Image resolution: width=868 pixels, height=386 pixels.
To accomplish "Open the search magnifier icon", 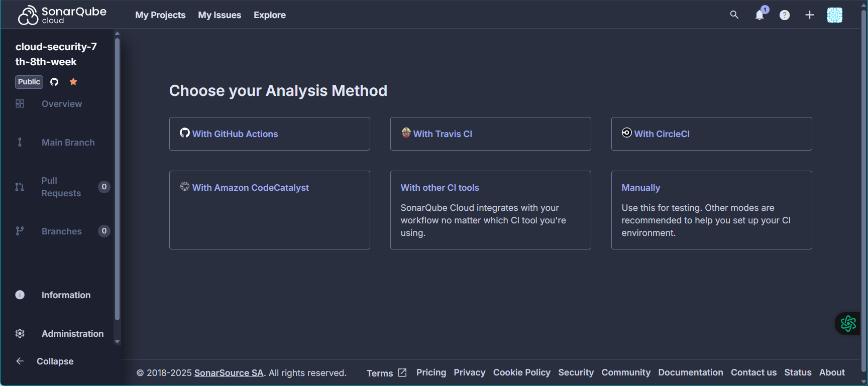I will click(734, 15).
